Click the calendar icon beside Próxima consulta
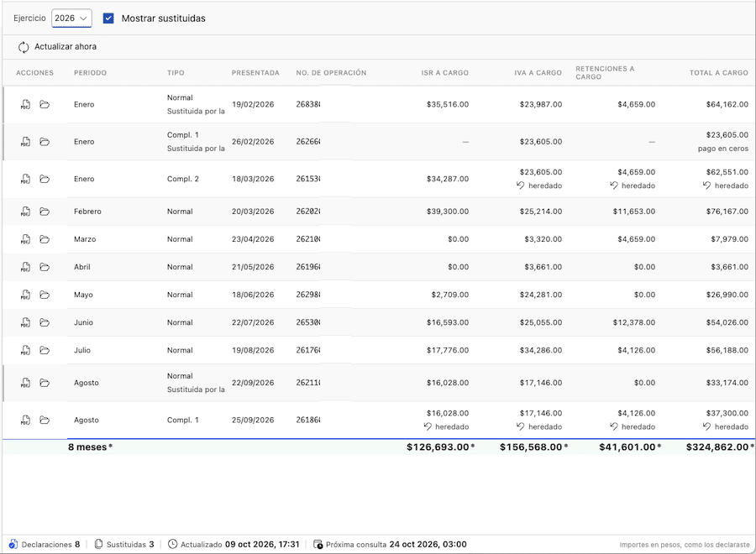Screen dimensions: 756x554 click(318, 545)
